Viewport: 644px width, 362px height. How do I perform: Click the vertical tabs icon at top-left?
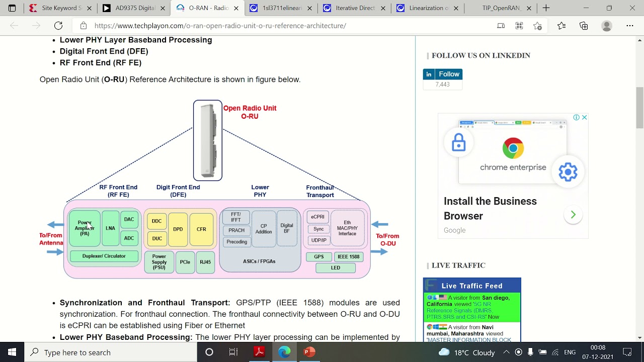click(x=12, y=8)
